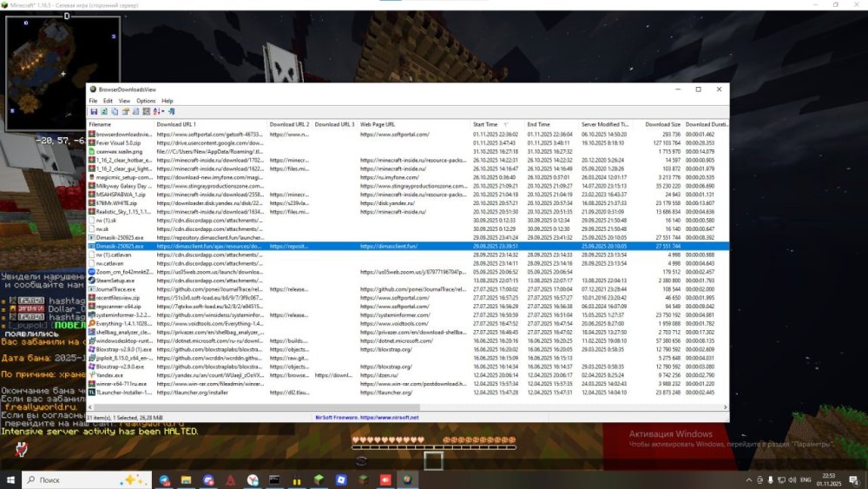Click the BrowserDownloadsView taskbar icon
The image size is (868, 489).
(x=407, y=480)
